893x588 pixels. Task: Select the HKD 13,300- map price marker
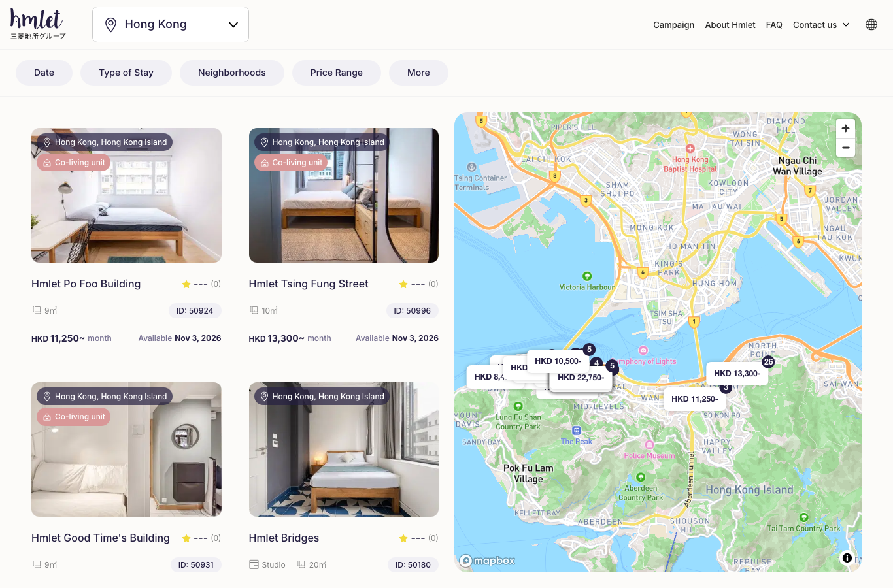click(737, 374)
